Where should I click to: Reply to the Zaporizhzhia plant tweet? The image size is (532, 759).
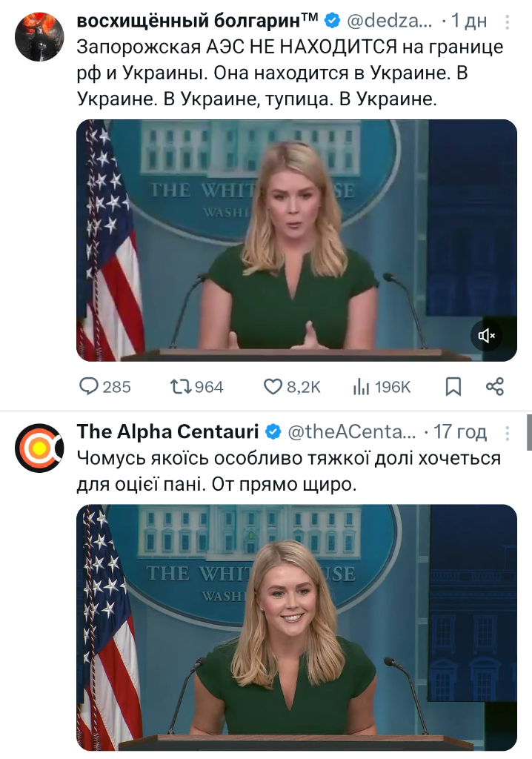click(90, 386)
